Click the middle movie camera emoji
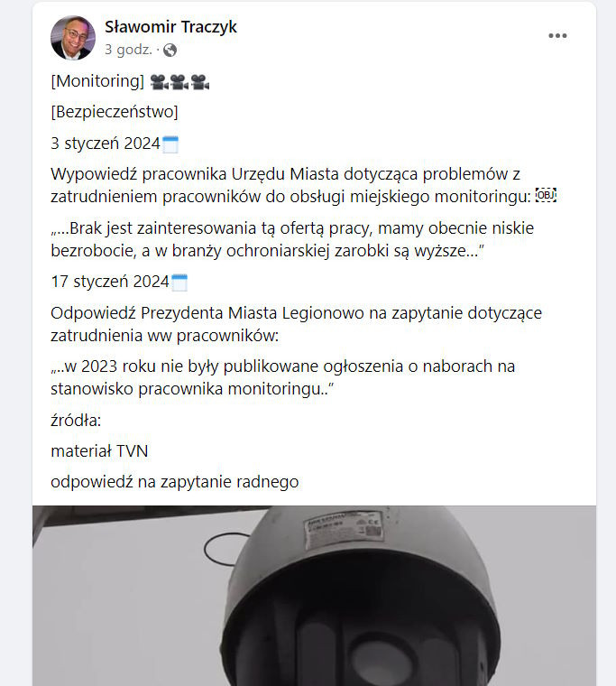616x686 pixels. point(179,82)
